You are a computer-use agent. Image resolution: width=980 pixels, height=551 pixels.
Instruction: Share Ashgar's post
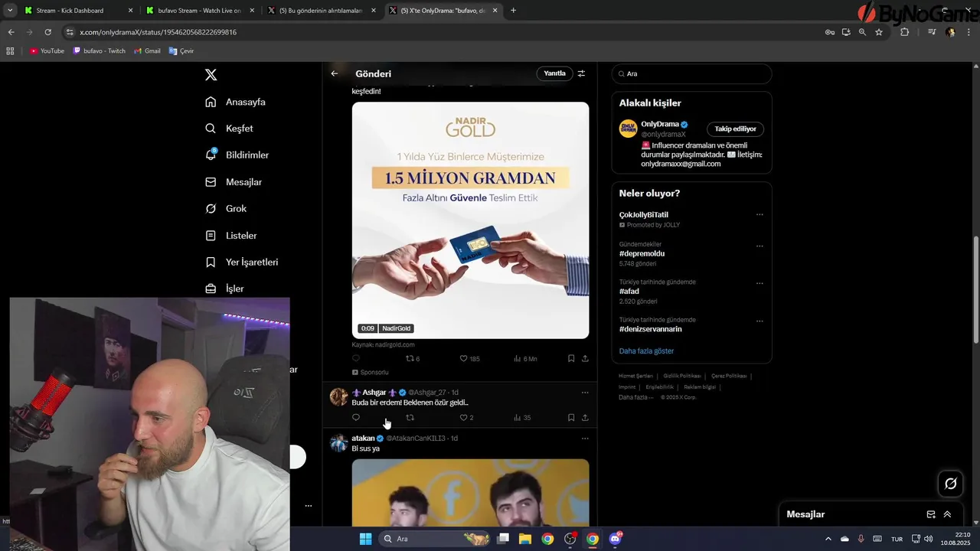585,418
